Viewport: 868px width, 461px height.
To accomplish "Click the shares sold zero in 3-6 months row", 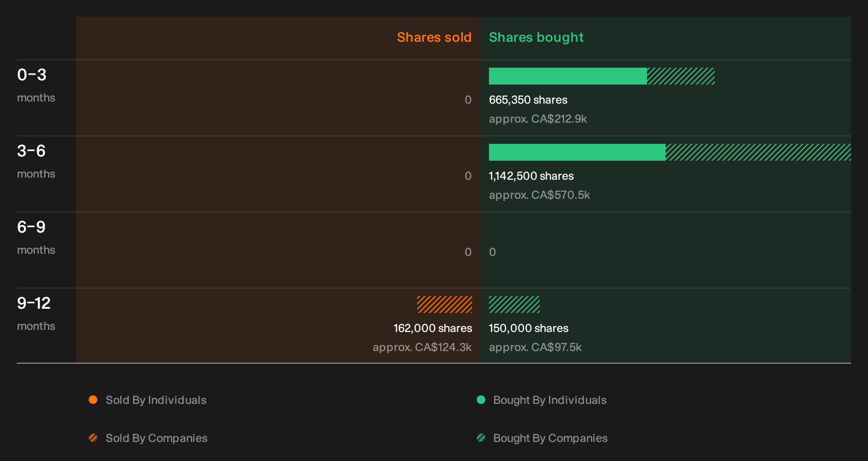I will (468, 176).
